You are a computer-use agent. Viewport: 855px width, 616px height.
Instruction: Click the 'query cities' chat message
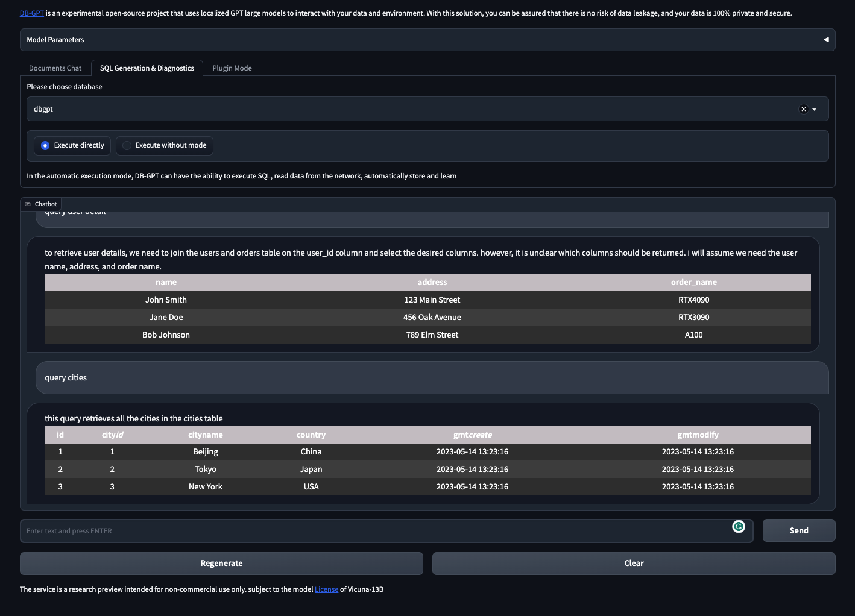pos(66,378)
